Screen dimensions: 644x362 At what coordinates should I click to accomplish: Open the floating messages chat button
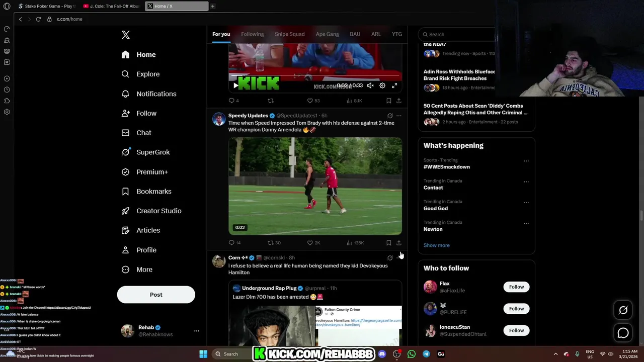(623, 333)
